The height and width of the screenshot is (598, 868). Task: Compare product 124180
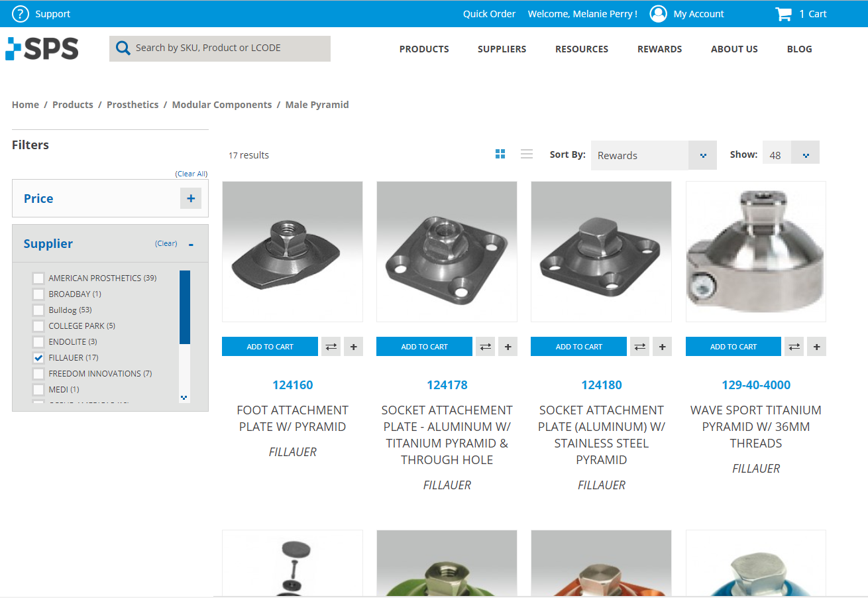coord(640,347)
